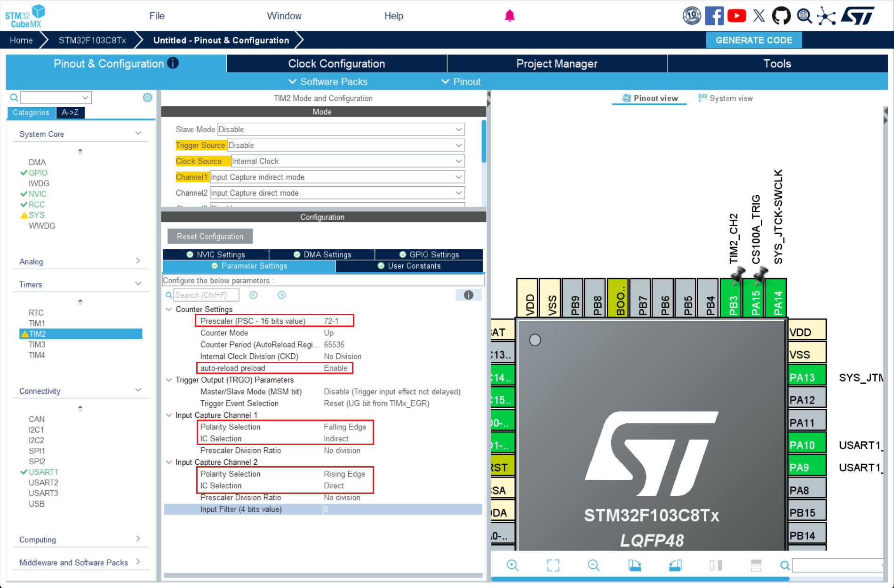
Task: Open the File menu
Action: (x=157, y=16)
